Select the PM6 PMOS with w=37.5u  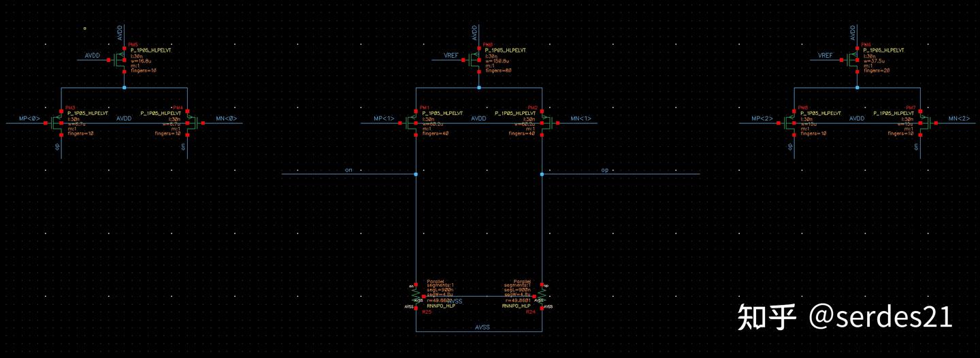(853, 60)
